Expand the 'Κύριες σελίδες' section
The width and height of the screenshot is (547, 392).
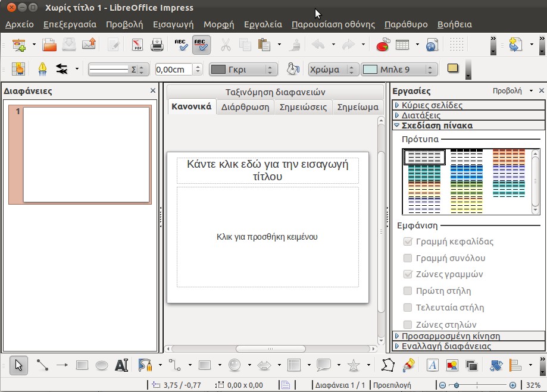[468, 105]
